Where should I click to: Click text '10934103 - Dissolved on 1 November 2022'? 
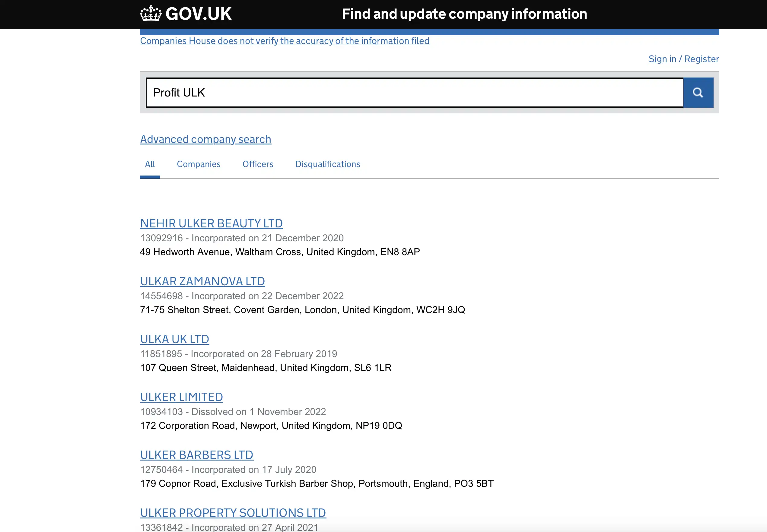[233, 412]
